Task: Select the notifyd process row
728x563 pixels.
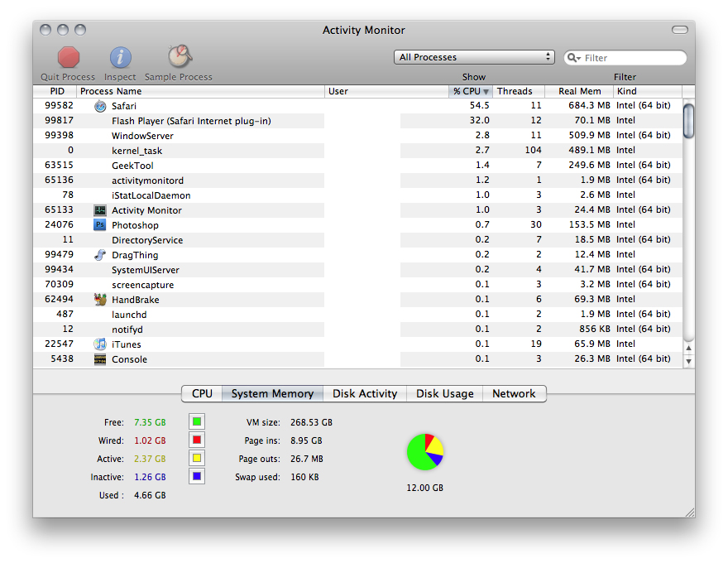Action: [357, 329]
